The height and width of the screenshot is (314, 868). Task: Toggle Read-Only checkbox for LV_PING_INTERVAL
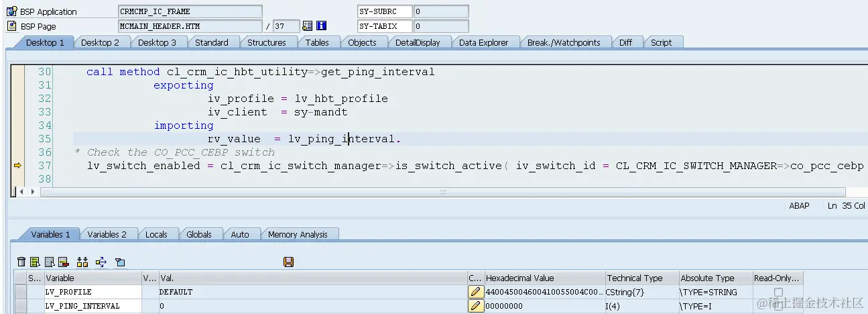778,306
